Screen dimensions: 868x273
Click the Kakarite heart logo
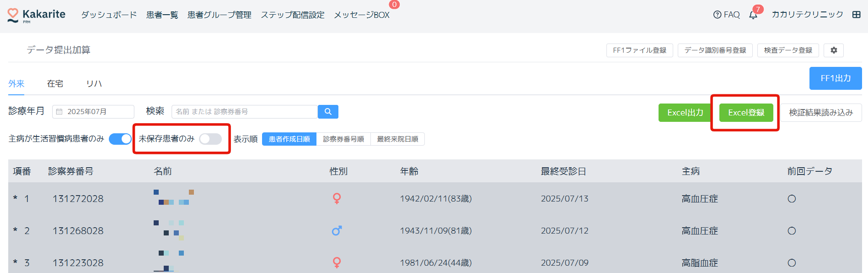pyautogui.click(x=13, y=15)
